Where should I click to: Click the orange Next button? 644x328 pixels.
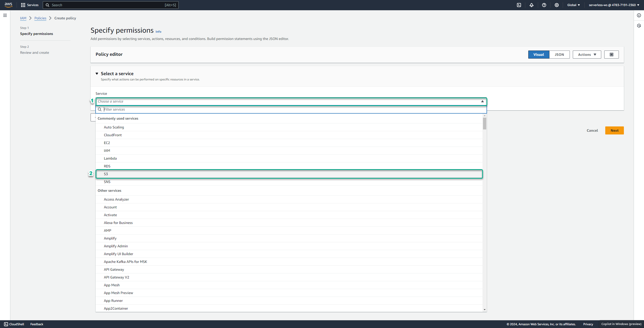[x=614, y=130]
